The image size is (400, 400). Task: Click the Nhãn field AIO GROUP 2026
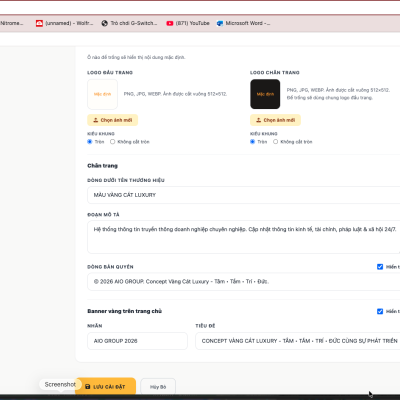pos(137,341)
